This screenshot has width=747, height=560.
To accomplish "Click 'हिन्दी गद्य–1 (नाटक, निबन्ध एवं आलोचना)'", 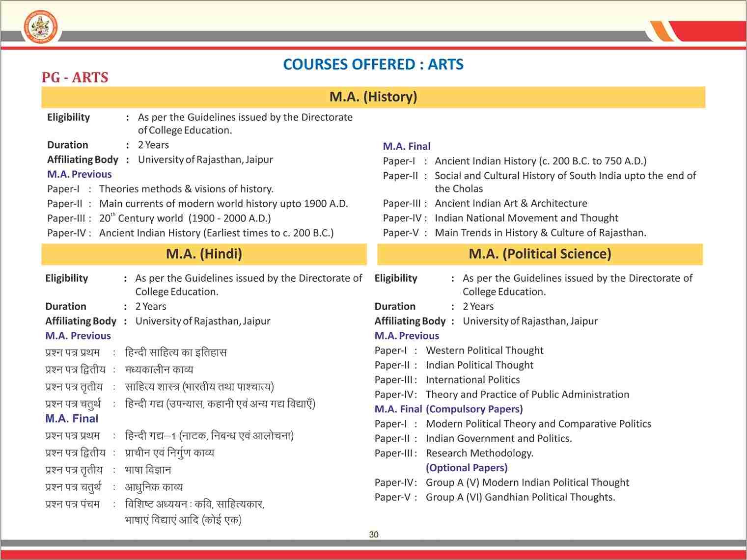I will [x=209, y=436].
